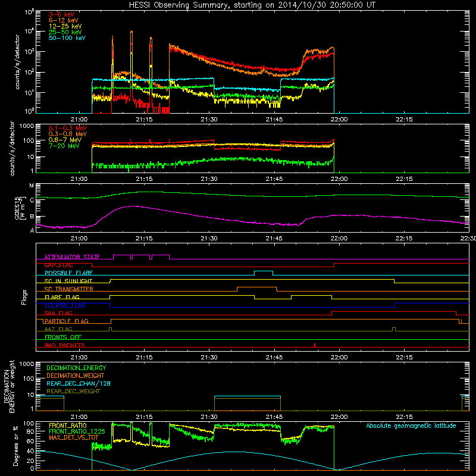Select the SAA_FLAG label
Viewport: 476px width, 476px height.
coord(58,313)
